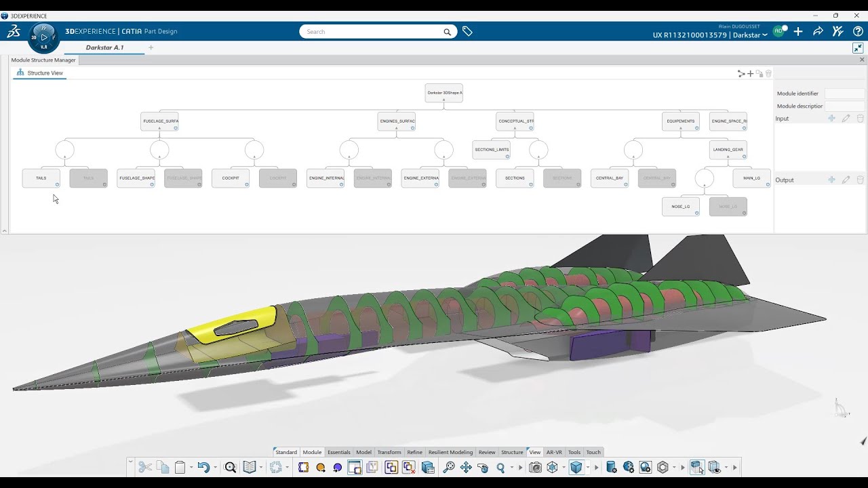The image size is (868, 488).
Task: Select the NOSE_LG module node
Action: [681, 207]
